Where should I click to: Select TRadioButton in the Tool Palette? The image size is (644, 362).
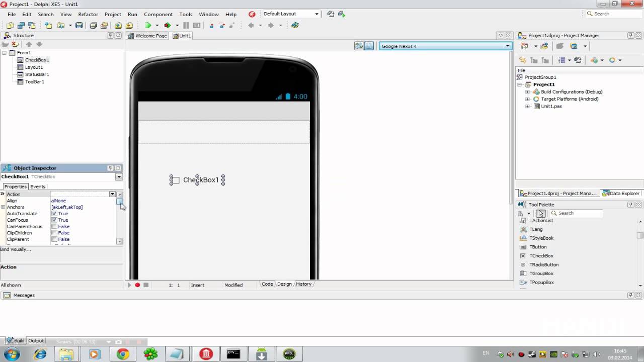click(x=544, y=265)
